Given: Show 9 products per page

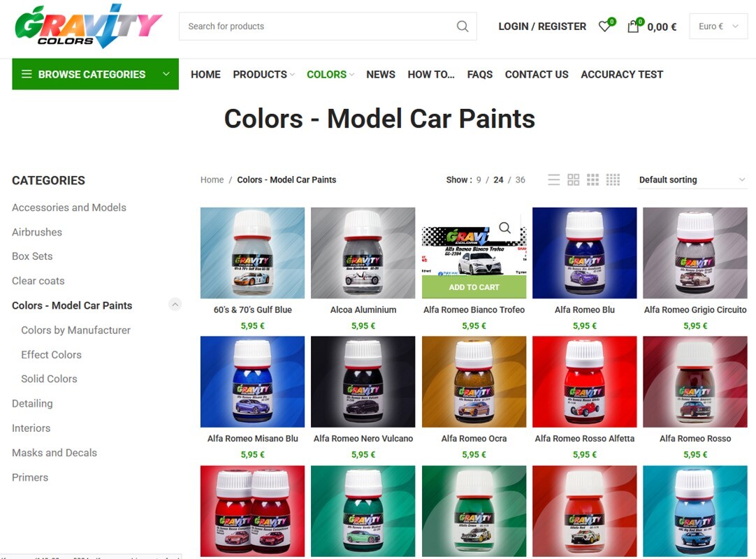Looking at the screenshot, I should tap(479, 180).
